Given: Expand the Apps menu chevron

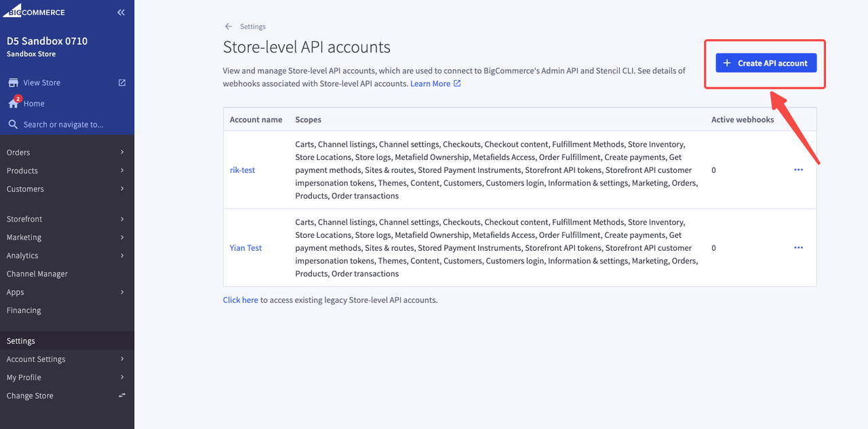Looking at the screenshot, I should pyautogui.click(x=122, y=292).
